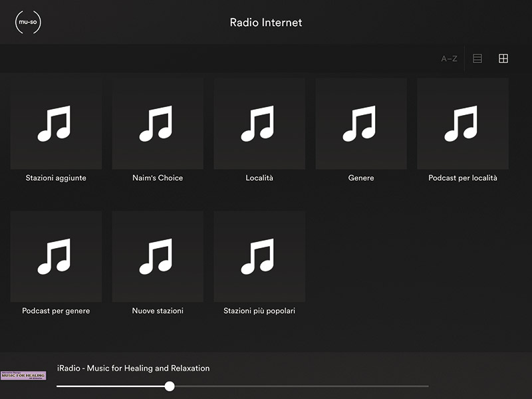Open the Stazioni aggiunte music tile
The width and height of the screenshot is (532, 399).
[x=56, y=124]
